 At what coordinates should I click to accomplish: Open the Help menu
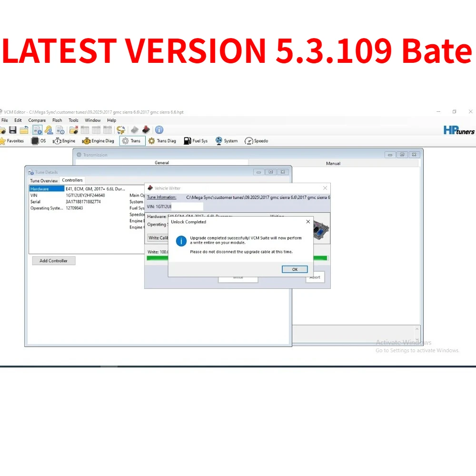pos(112,120)
